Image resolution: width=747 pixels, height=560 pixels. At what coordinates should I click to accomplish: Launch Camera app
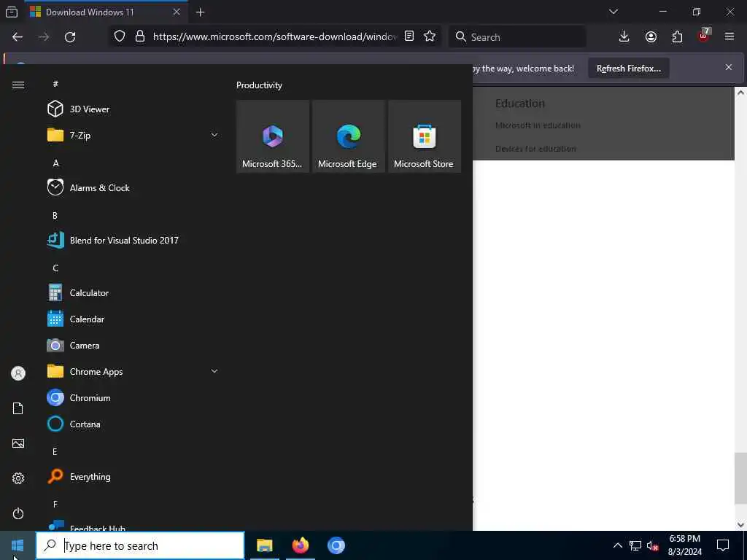point(133,345)
